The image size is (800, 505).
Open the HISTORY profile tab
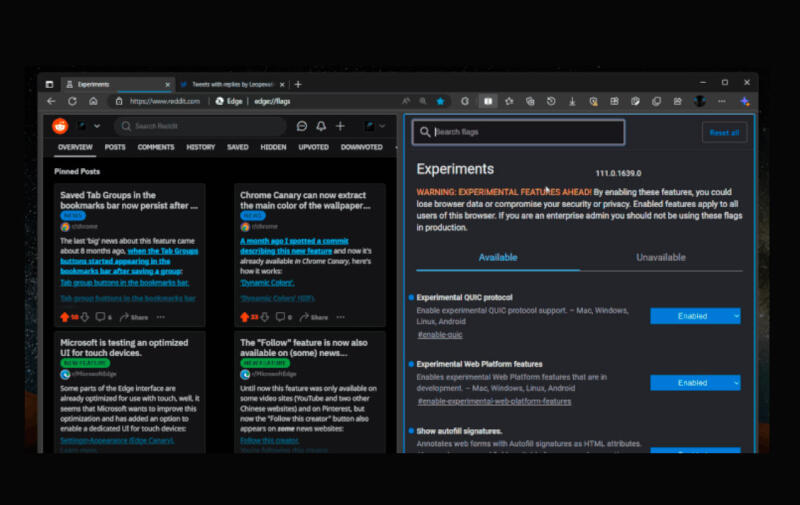(x=201, y=147)
